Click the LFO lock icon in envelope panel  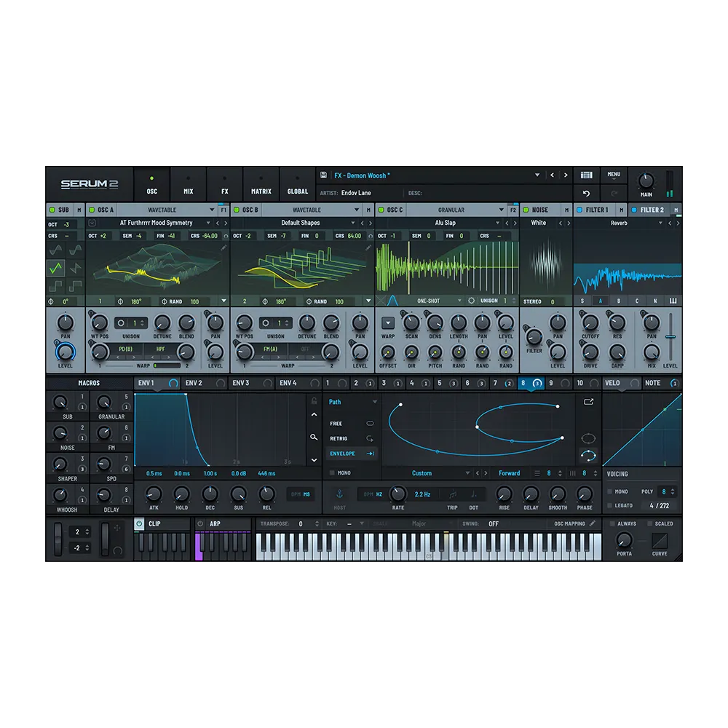coord(314,400)
